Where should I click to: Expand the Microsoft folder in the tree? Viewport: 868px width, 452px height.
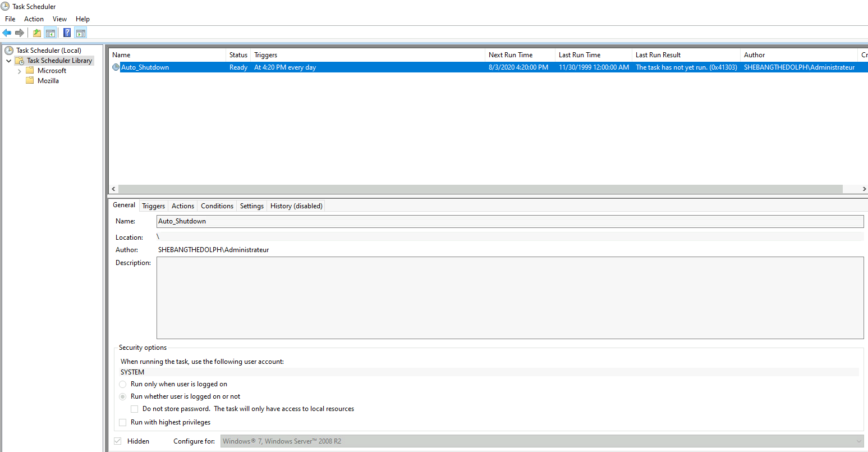point(19,70)
